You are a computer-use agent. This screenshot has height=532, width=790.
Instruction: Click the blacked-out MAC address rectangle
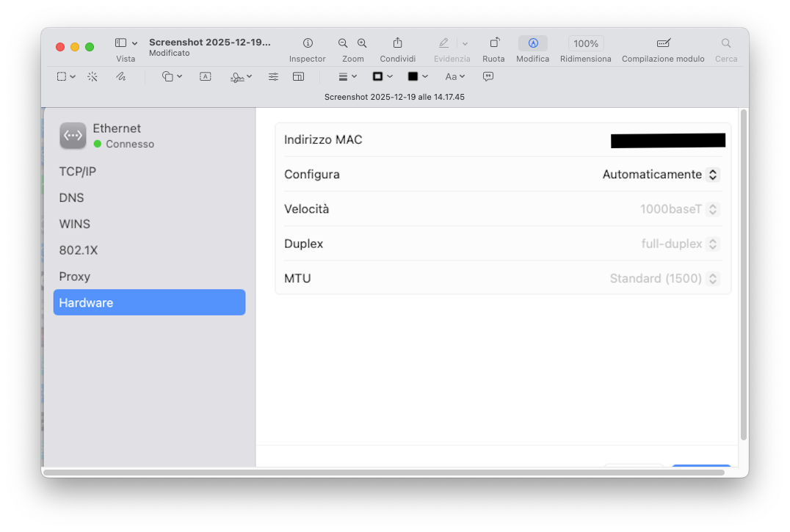667,140
